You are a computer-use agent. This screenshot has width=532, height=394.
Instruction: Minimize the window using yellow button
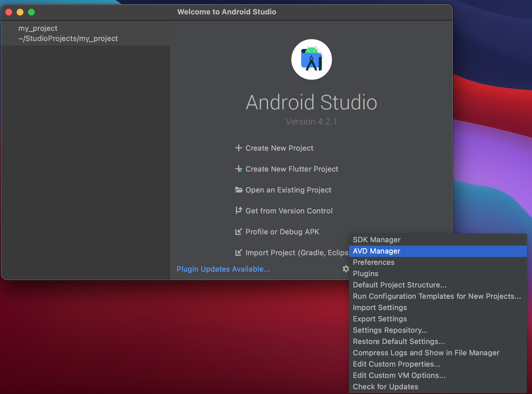20,12
